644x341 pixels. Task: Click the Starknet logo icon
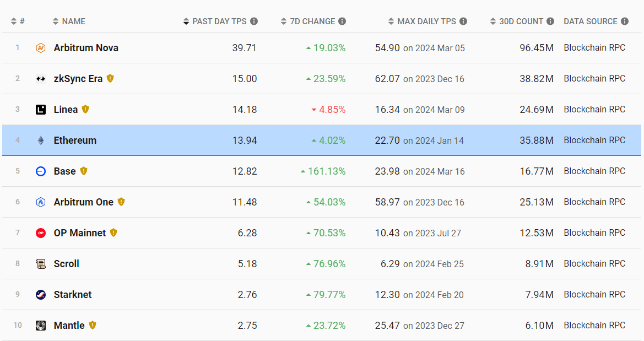pyautogui.click(x=41, y=295)
